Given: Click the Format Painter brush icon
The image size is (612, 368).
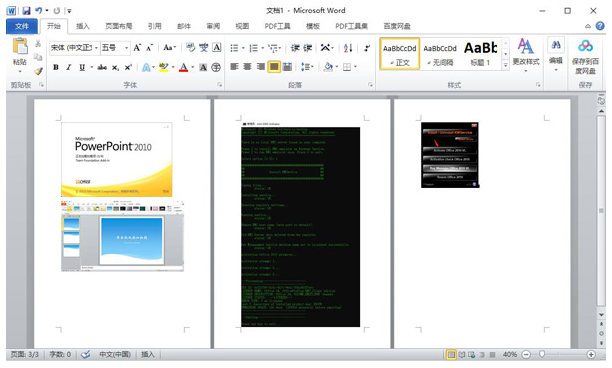Looking at the screenshot, I should [38, 71].
